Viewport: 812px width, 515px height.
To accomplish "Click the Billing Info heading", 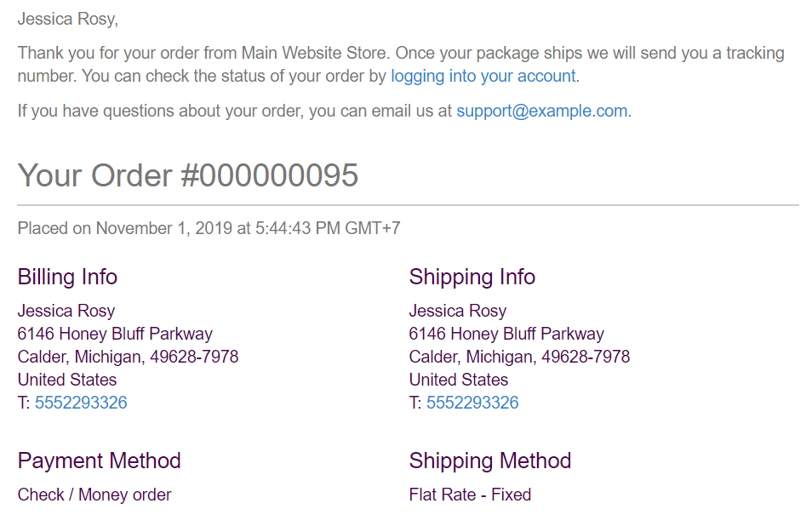I will [x=67, y=277].
